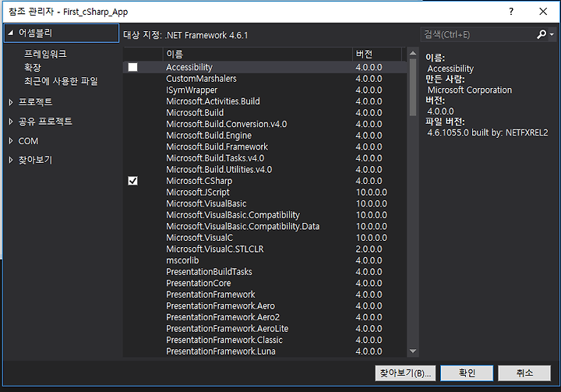Viewport: 561px width, 392px height.
Task: Select the Microsoft.VisualC row
Action: (265, 238)
